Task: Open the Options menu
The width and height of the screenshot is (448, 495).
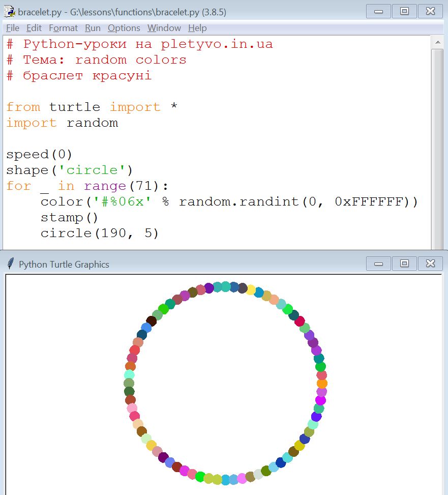Action: [124, 28]
